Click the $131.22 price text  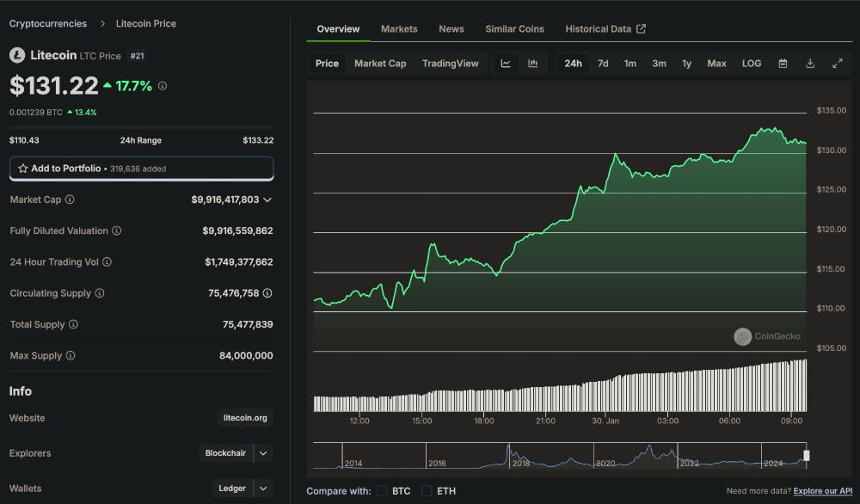(x=53, y=85)
